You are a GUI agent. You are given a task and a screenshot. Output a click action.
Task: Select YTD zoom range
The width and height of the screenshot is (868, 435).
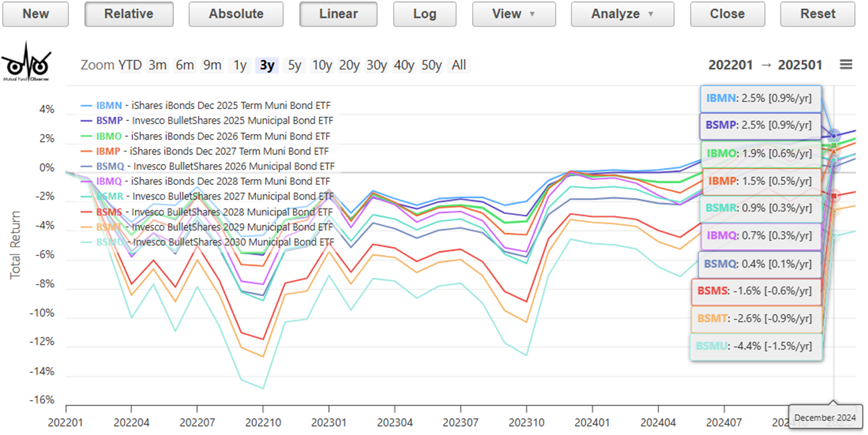click(x=130, y=65)
